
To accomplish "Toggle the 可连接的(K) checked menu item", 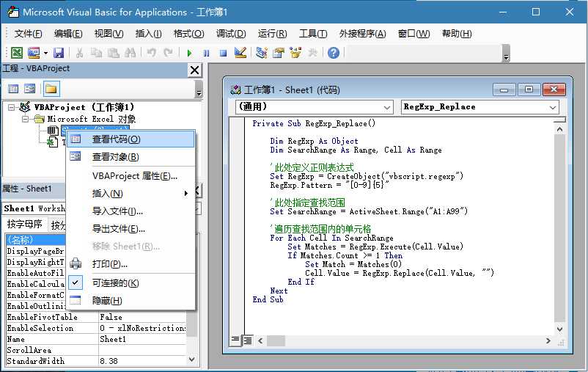I will pos(131,283).
